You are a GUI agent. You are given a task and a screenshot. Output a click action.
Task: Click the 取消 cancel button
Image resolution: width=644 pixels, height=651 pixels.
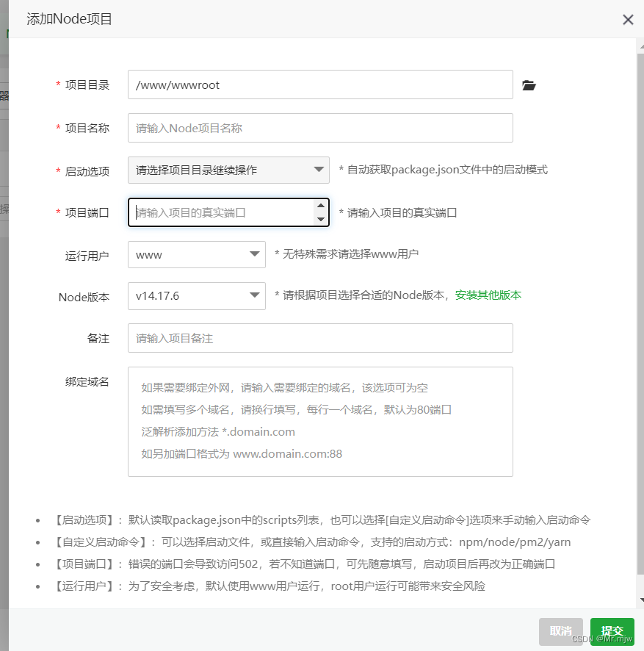coord(560,631)
